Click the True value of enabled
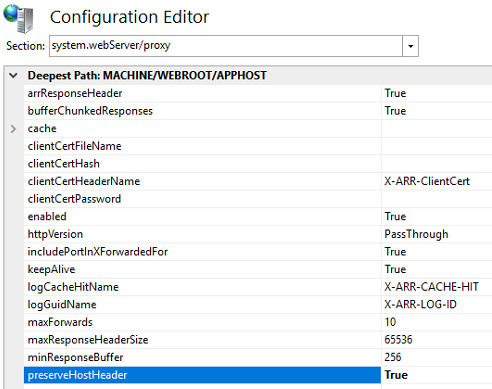The width and height of the screenshot is (492, 389). [x=395, y=217]
